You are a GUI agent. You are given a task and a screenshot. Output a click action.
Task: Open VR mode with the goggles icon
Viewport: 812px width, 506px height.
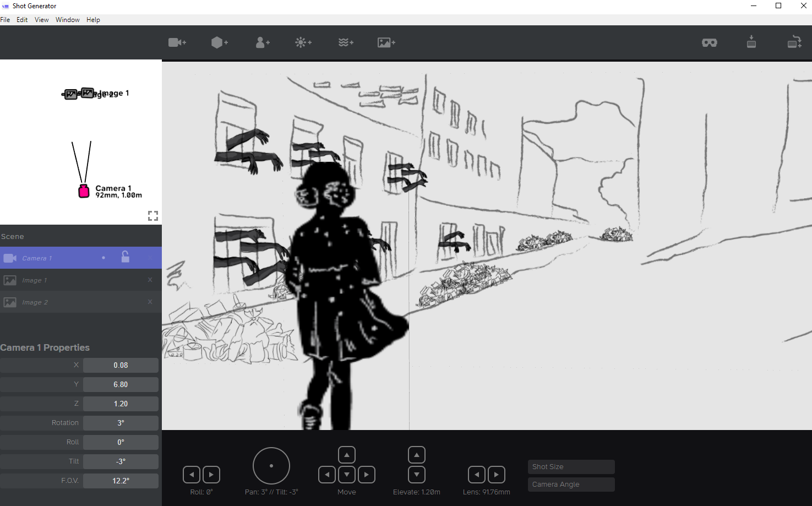[709, 42]
